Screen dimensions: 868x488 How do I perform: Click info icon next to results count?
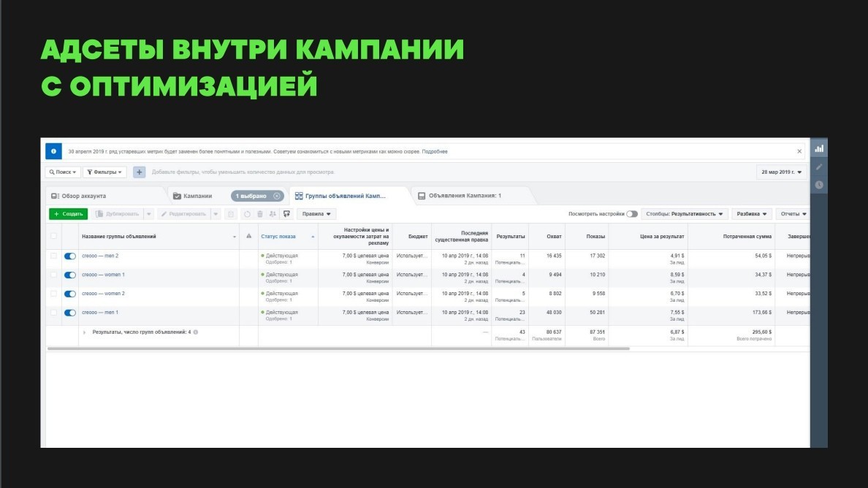coord(196,332)
